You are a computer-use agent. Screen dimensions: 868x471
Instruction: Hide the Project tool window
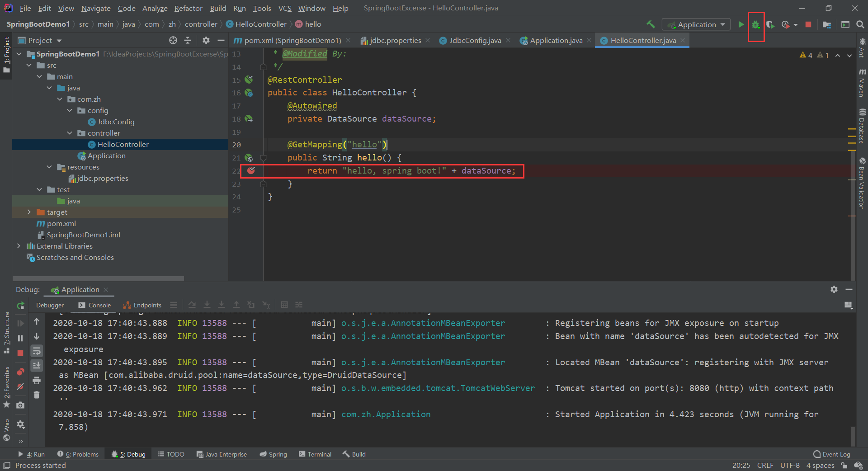pos(221,40)
